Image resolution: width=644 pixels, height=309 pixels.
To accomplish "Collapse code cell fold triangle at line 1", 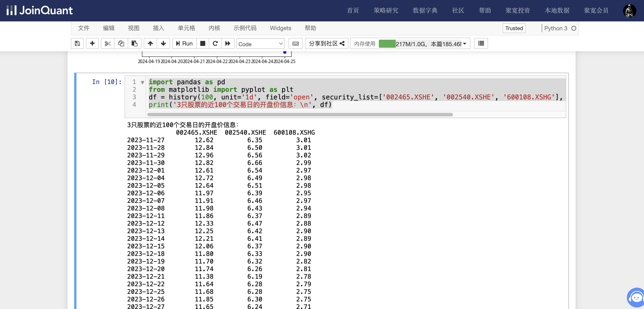I will [142, 82].
